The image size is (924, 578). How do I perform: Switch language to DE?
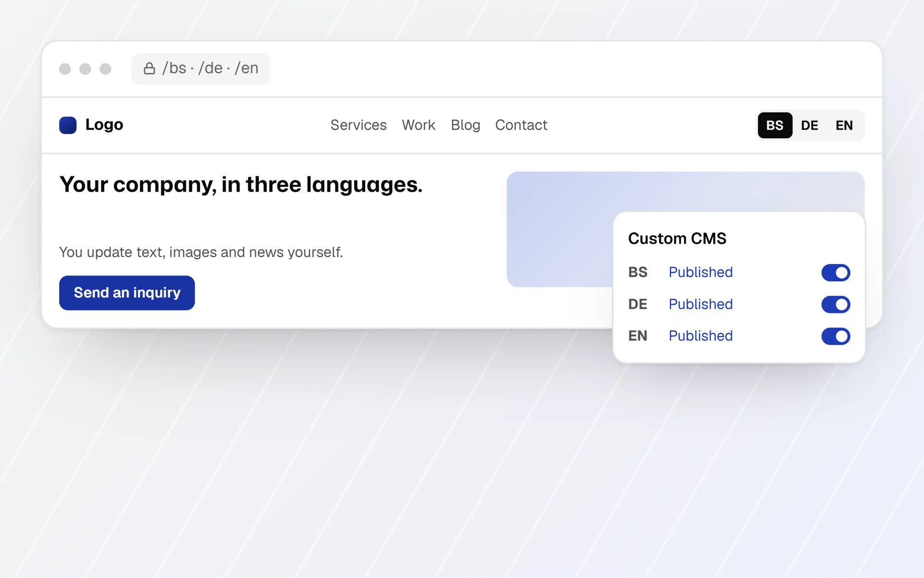pos(809,125)
